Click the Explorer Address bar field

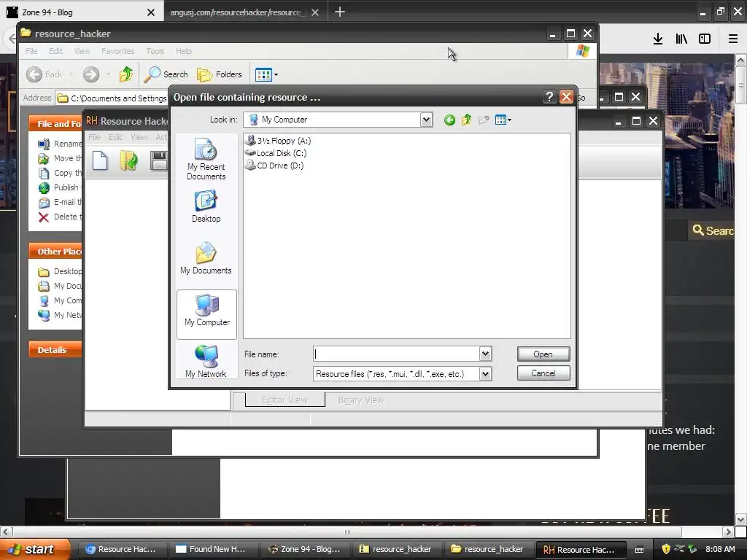click(x=111, y=98)
